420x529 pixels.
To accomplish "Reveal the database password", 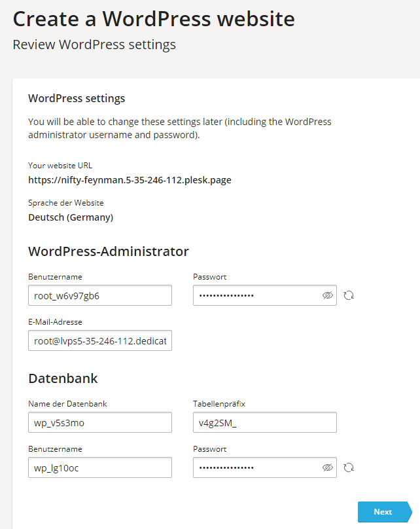I will coord(328,467).
